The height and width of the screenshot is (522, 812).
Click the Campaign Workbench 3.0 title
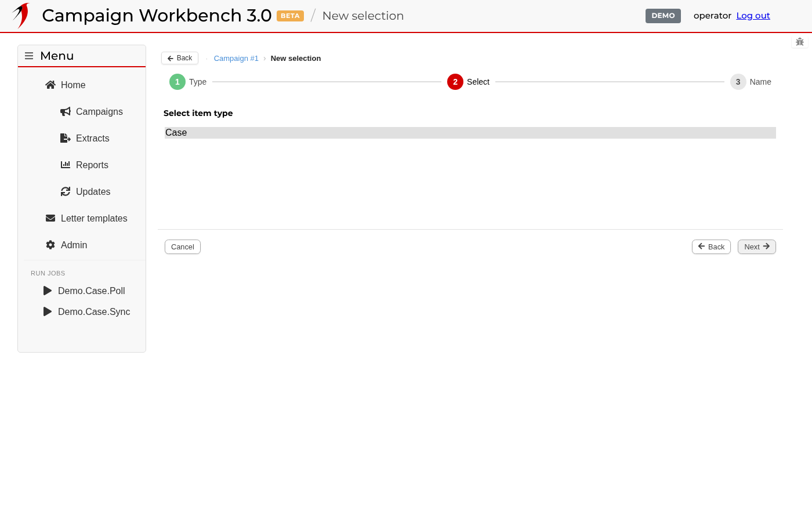click(x=157, y=16)
